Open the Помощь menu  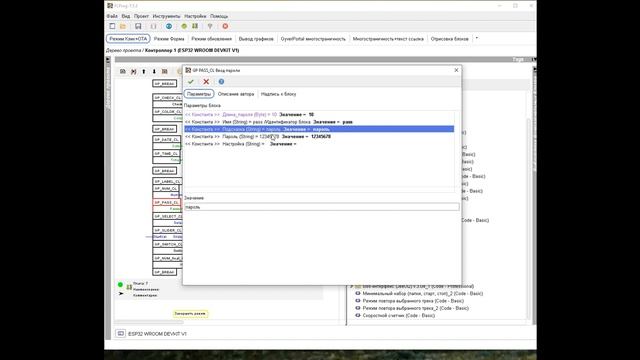[x=219, y=16]
